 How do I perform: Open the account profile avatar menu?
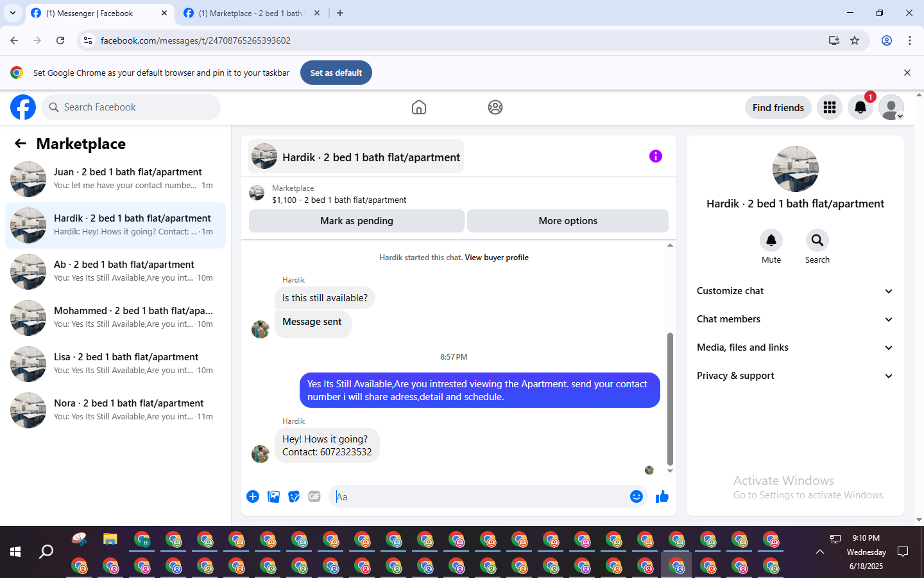point(891,107)
